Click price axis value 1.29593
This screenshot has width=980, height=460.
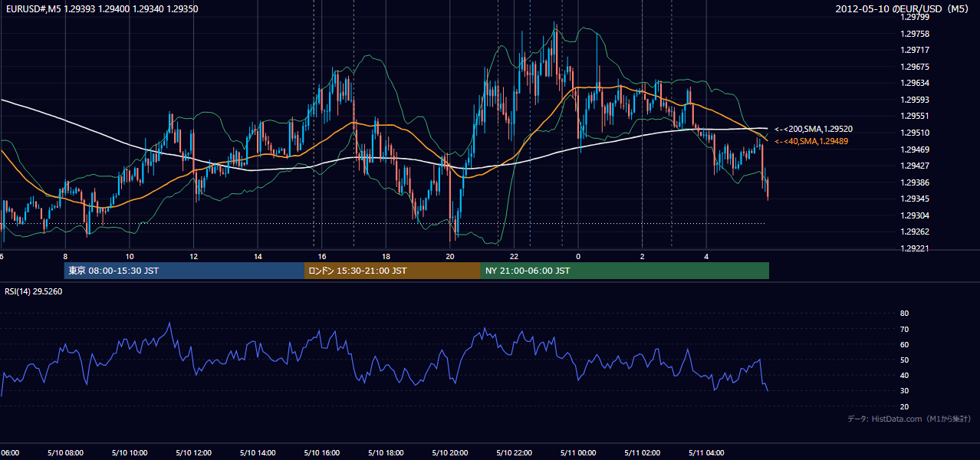pos(914,100)
